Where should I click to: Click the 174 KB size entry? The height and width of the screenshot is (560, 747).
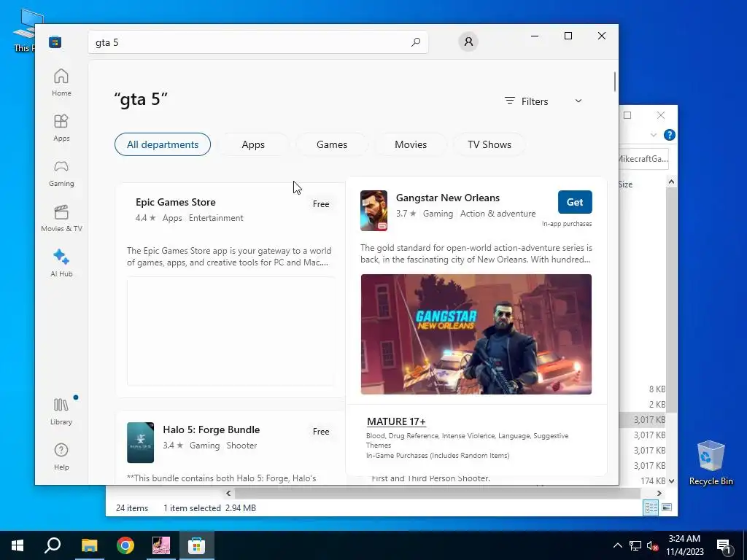click(653, 481)
